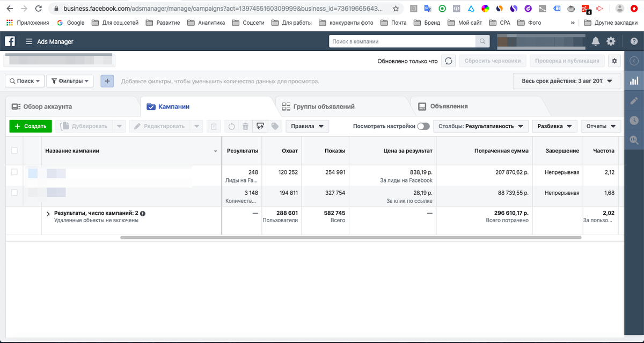Open the Правила dropdown
This screenshot has width=644, height=343.
click(x=308, y=126)
